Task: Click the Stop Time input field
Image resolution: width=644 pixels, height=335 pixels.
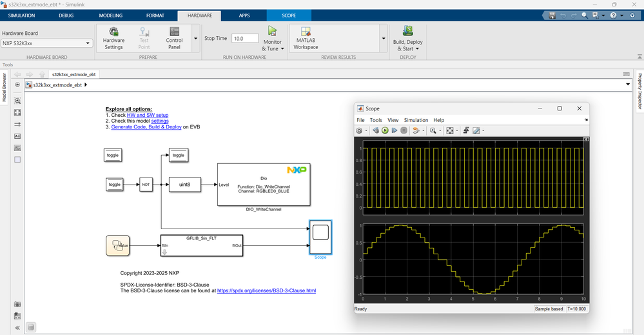Action: (x=244, y=38)
